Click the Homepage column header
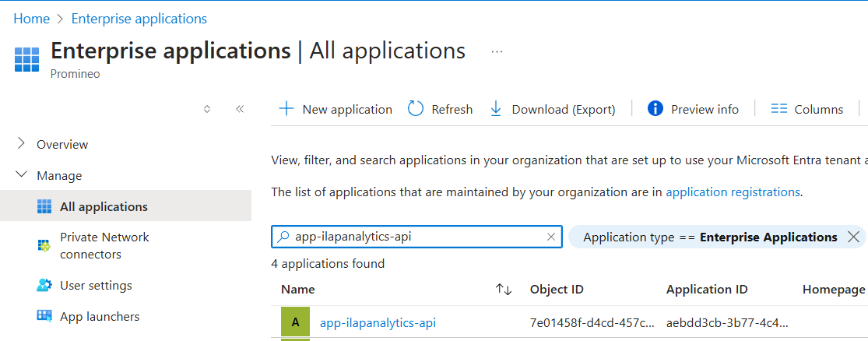The width and height of the screenshot is (868, 341). coord(834,289)
